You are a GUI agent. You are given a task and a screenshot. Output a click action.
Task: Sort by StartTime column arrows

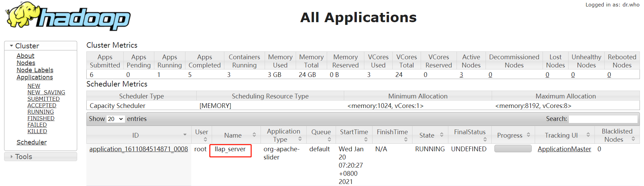coord(366,139)
